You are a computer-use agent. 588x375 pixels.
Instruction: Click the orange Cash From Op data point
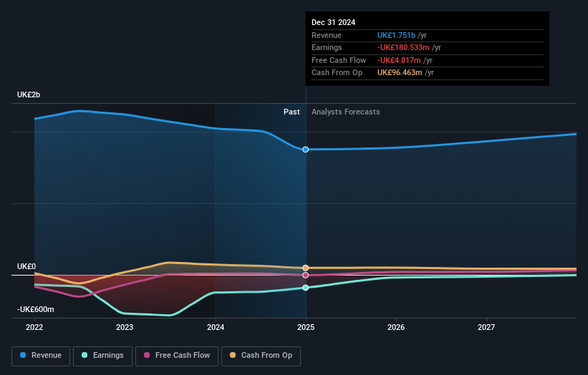tap(306, 268)
